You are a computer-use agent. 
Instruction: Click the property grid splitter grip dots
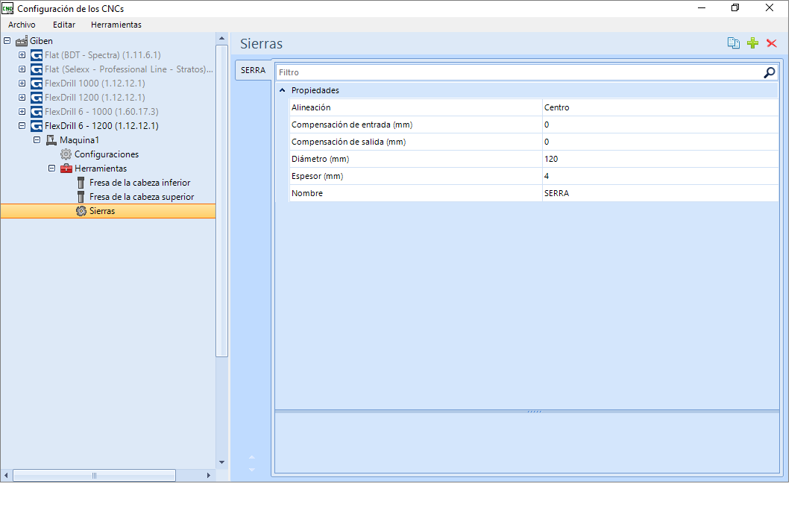coord(535,412)
